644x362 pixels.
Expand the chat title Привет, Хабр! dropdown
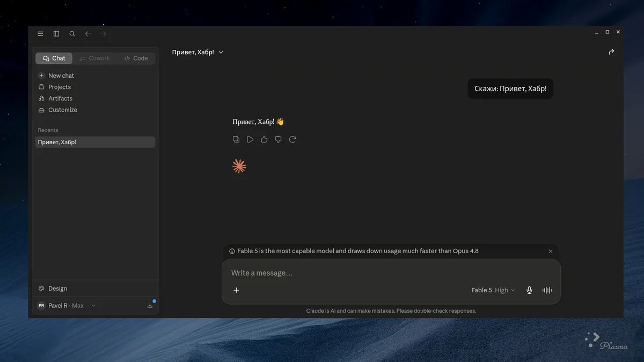point(197,52)
